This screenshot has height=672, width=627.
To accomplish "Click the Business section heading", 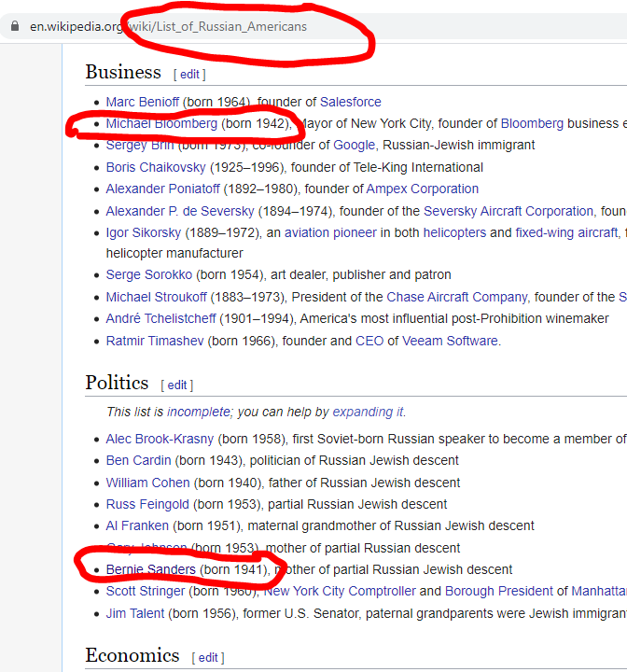I will [x=123, y=72].
